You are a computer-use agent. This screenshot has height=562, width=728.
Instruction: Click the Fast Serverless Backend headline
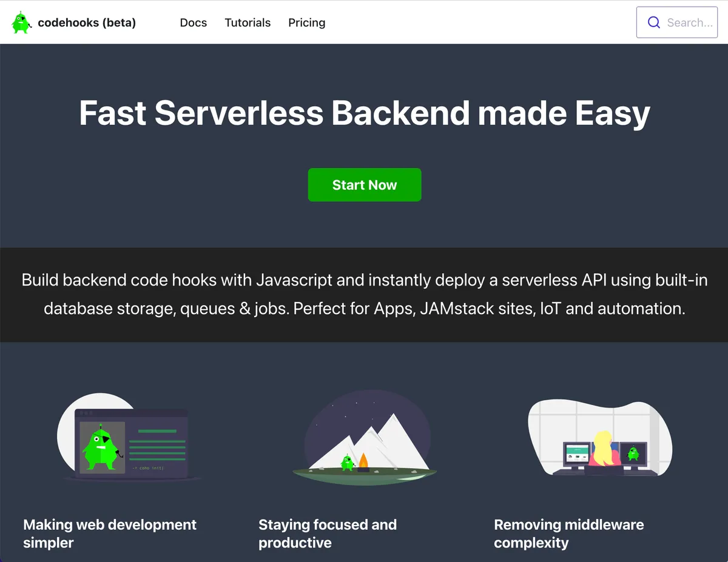(364, 113)
